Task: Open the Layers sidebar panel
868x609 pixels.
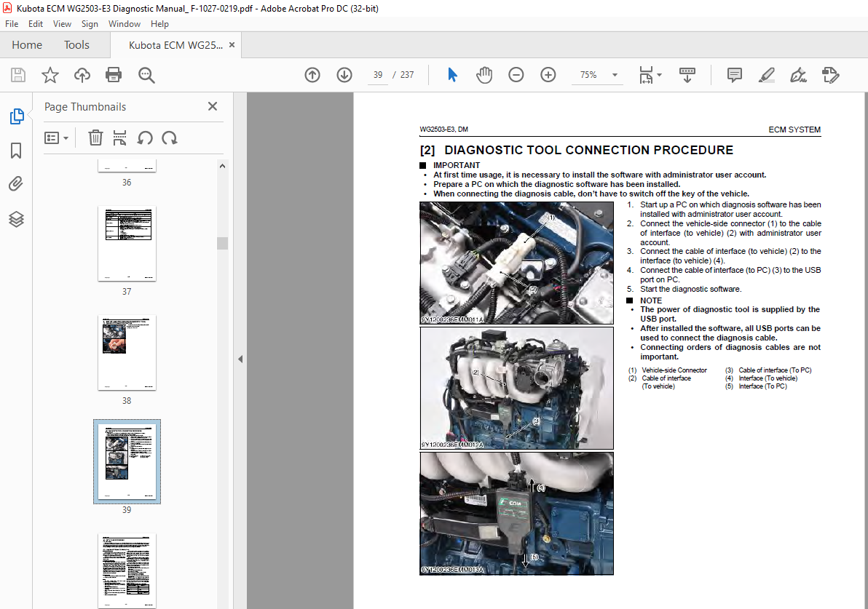Action: coord(16,220)
